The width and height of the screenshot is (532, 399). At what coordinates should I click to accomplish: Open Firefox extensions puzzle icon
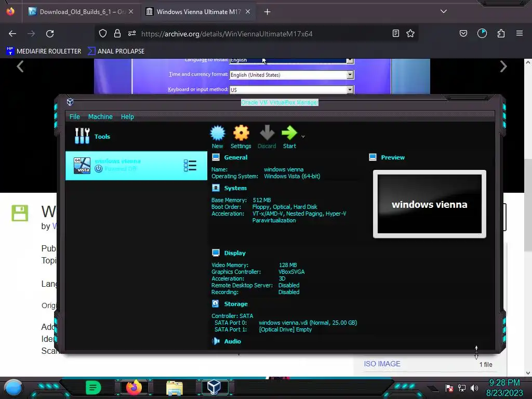point(501,34)
